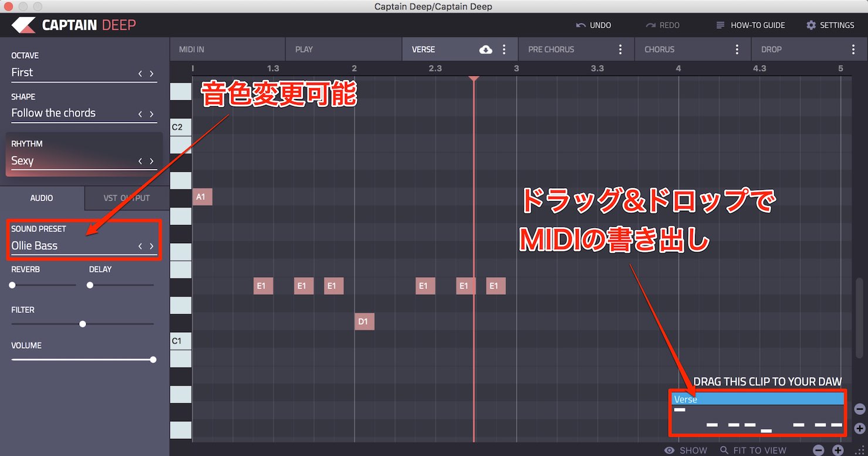The height and width of the screenshot is (456, 868).
Task: Click the Reverb slider handle
Action: click(x=12, y=285)
